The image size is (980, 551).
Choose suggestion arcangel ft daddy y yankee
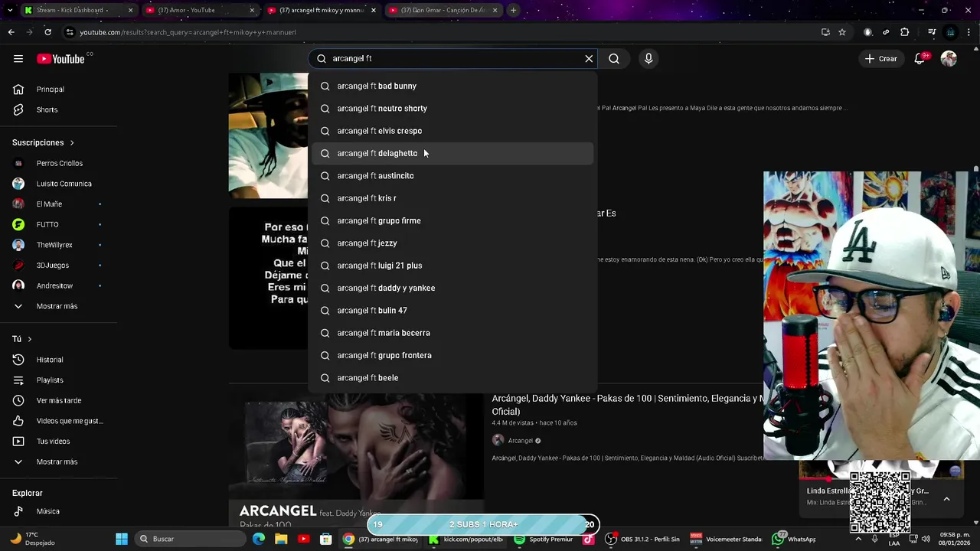pyautogui.click(x=452, y=288)
